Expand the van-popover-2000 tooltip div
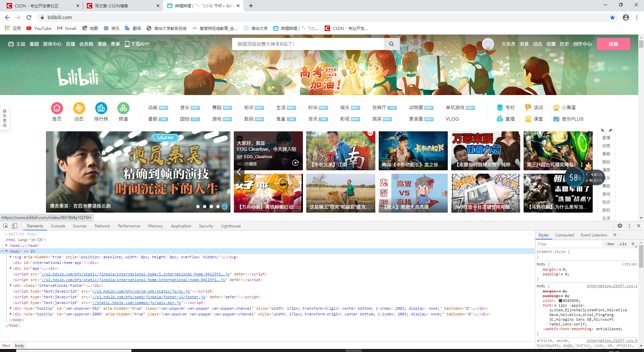644x352 pixels. click(x=11, y=314)
